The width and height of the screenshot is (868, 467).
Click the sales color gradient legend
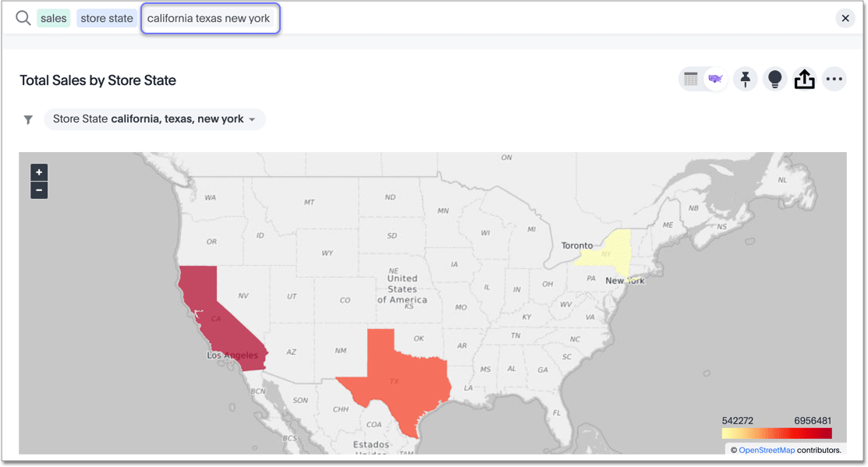coord(776,433)
